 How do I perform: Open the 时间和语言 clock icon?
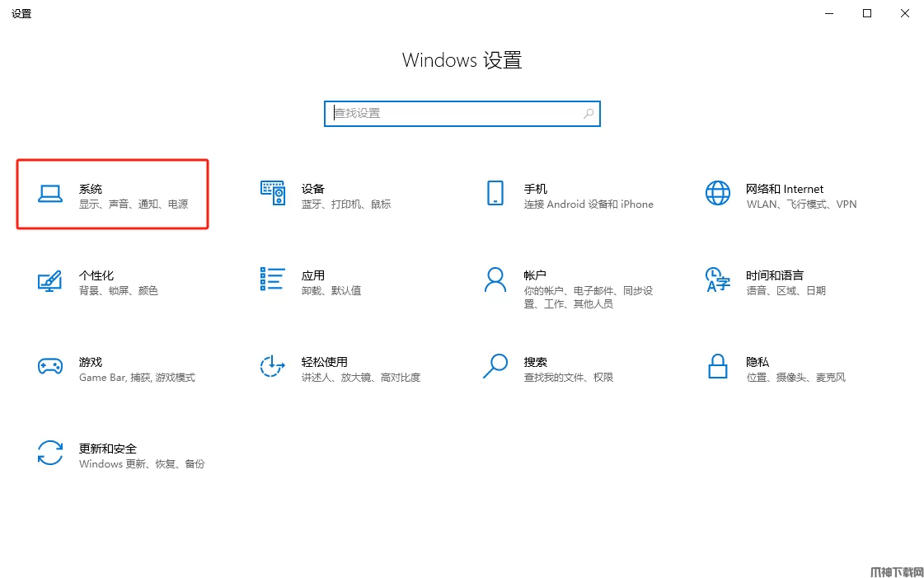[717, 280]
